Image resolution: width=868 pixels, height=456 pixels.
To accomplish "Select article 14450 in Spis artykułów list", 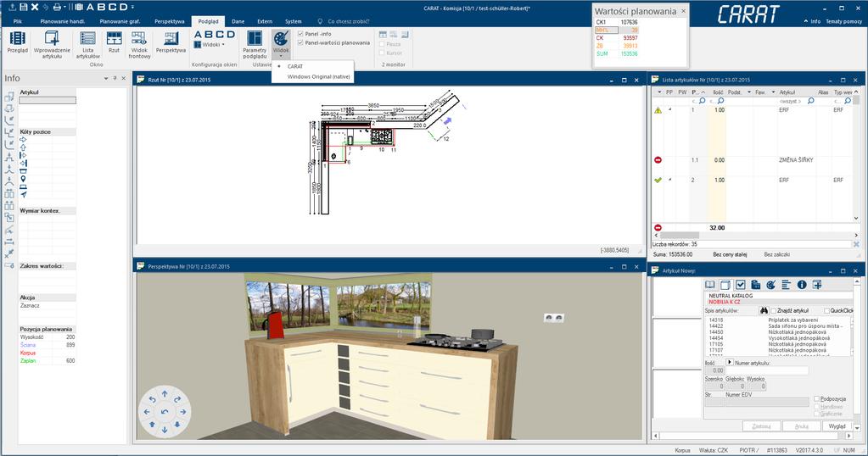I will click(778, 332).
